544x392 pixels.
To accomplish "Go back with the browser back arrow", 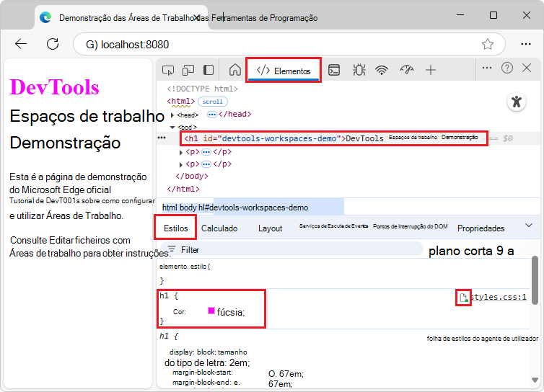I will click(x=21, y=44).
